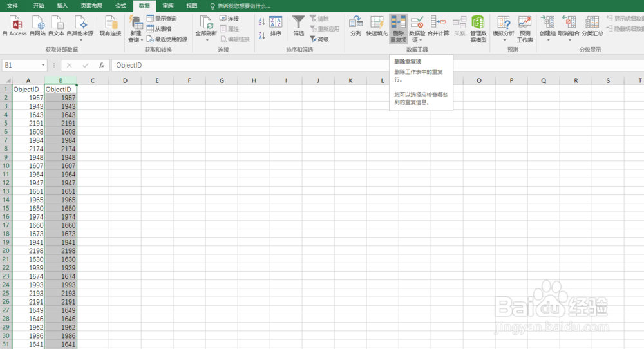Switch to Review (审阅) tab
The image size is (644, 349).
click(168, 6)
